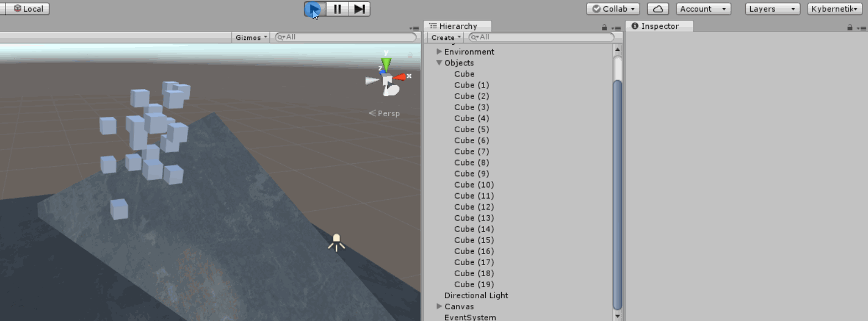
Task: Select Cube (15) in the Hierarchy
Action: click(x=474, y=240)
